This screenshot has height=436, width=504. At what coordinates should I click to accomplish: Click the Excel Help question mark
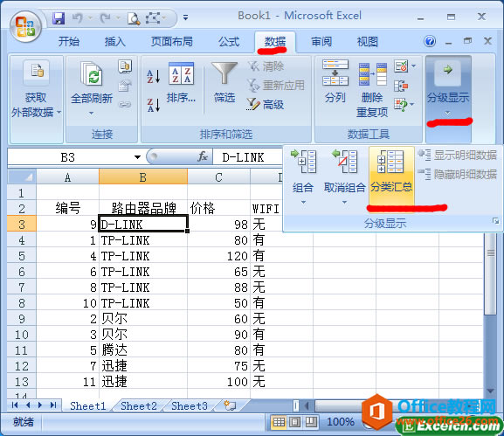(x=430, y=41)
